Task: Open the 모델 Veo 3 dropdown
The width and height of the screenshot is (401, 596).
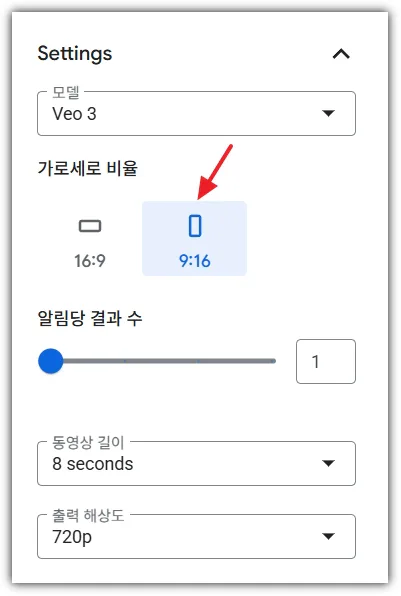Action: [197, 113]
